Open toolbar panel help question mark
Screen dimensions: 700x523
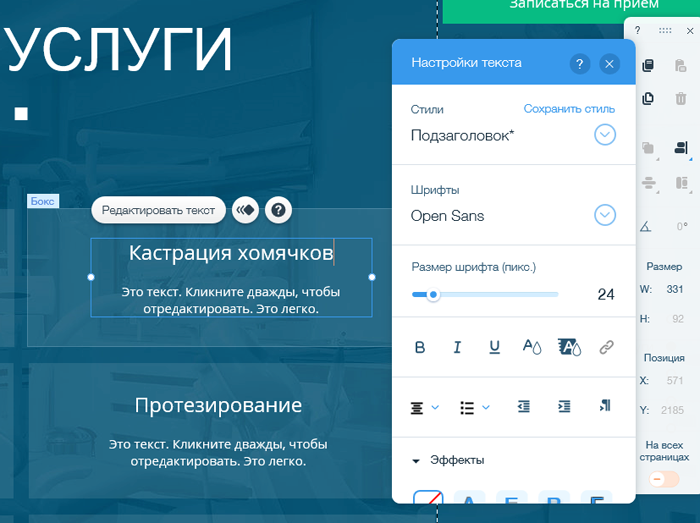(x=638, y=30)
